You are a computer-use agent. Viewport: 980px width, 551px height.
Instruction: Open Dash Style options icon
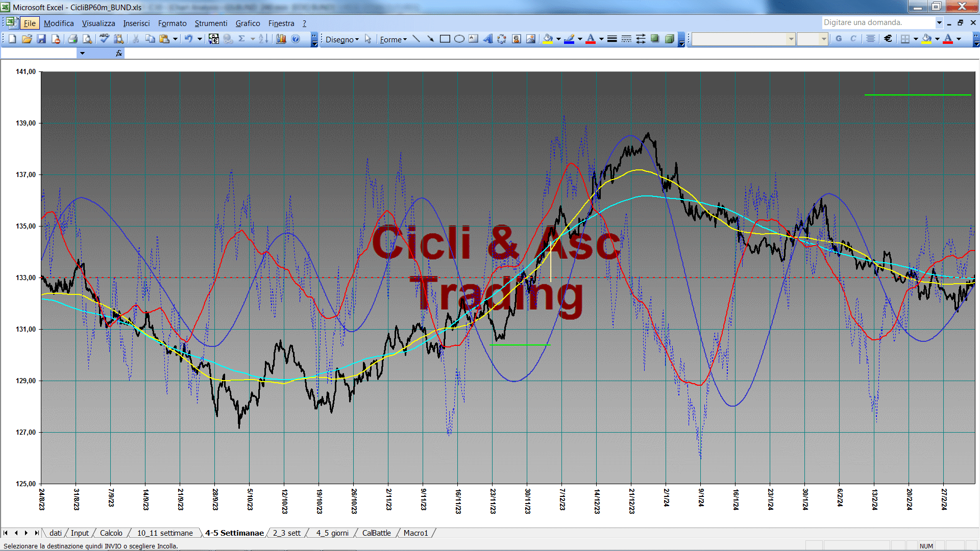point(626,39)
